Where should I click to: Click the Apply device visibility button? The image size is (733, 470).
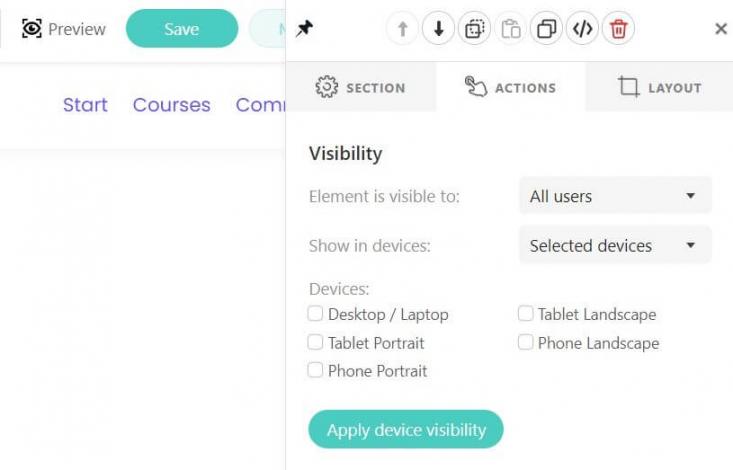click(x=406, y=430)
